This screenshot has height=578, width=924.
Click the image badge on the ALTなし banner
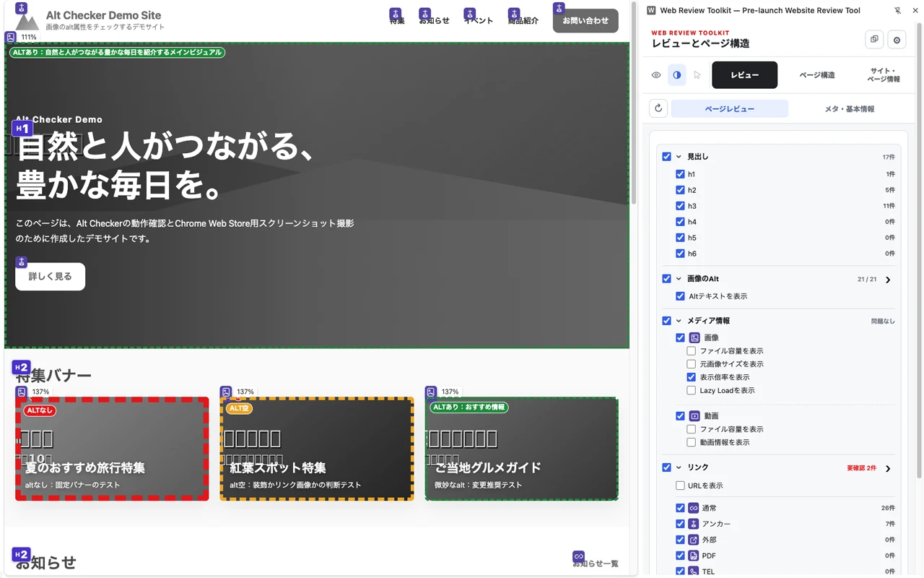22,392
